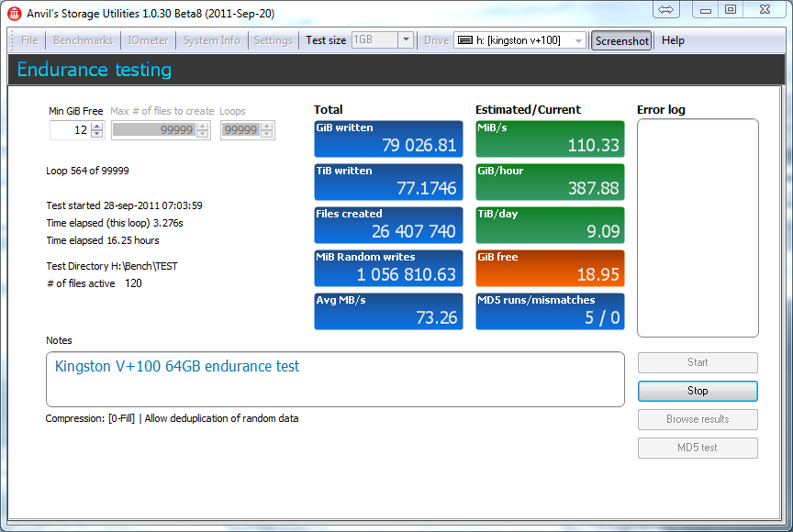The image size is (793, 532).
Task: Click the Min GiB Free input field
Action: pos(71,130)
